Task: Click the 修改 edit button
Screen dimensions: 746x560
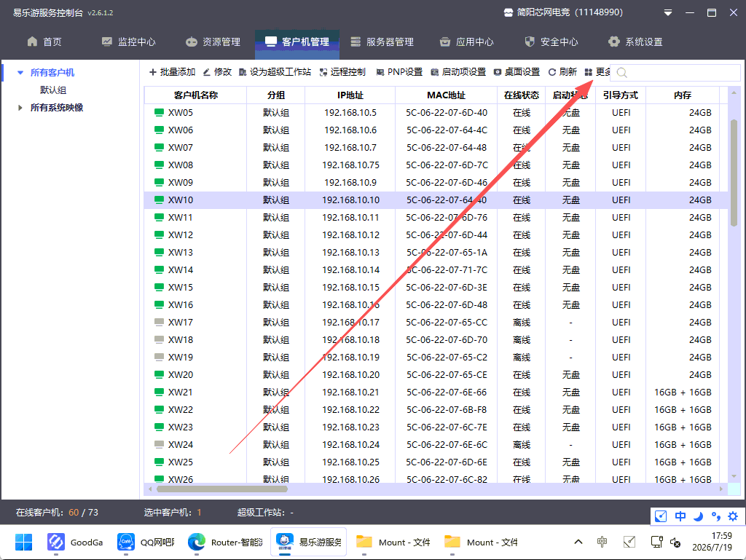Action: [x=217, y=72]
